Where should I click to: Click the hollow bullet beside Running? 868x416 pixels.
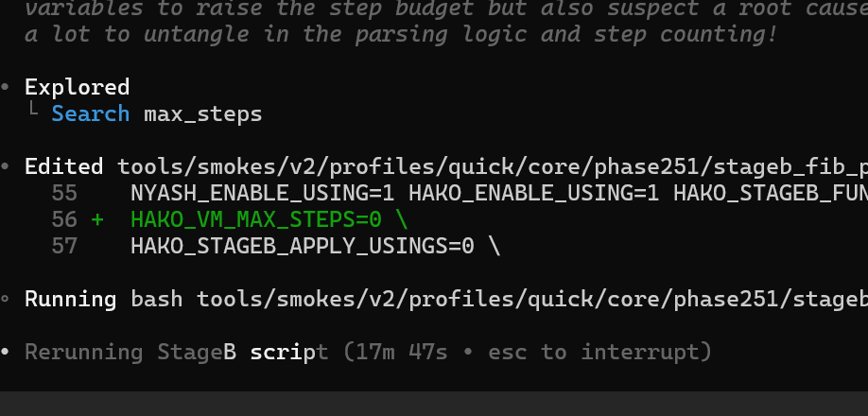(x=6, y=300)
